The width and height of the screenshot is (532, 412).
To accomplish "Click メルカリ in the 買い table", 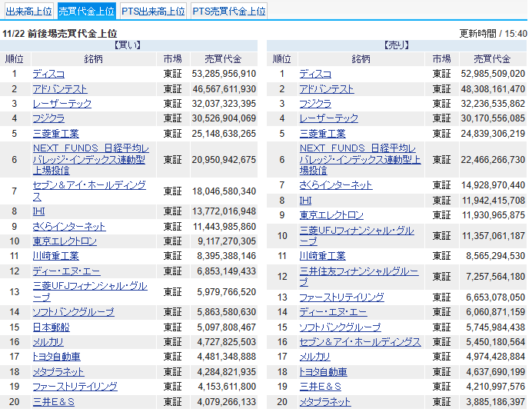I will click(x=48, y=342).
